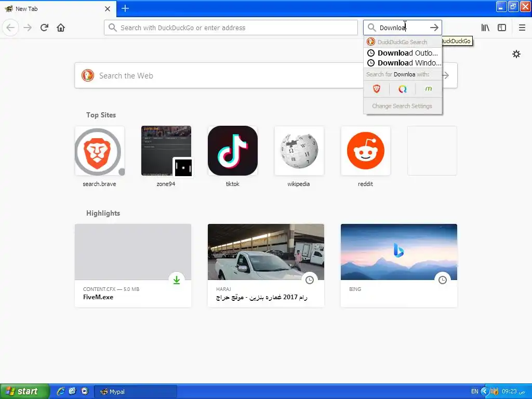Click the CONTENT.CFX — 5.0 MB label
The image size is (532, 399).
click(x=111, y=289)
